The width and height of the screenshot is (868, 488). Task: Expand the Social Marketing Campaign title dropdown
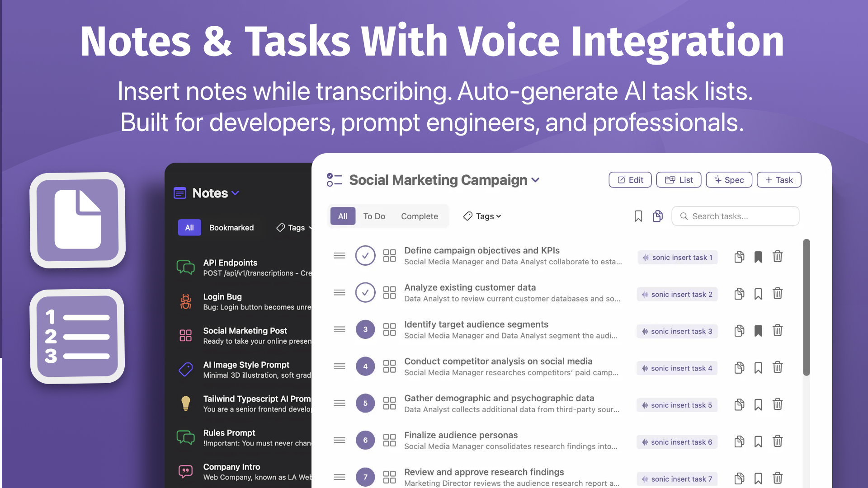click(x=536, y=180)
